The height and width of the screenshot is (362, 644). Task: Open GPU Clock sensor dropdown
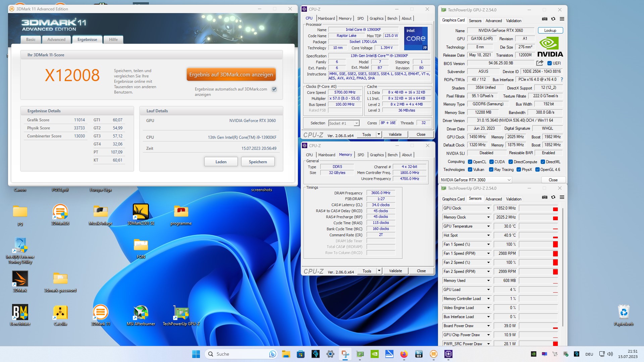(488, 208)
